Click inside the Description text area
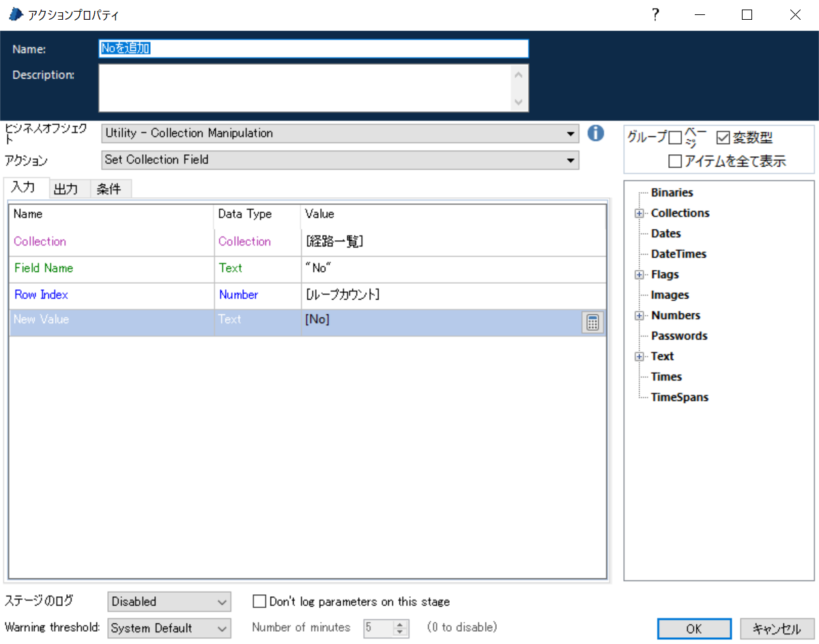This screenshot has height=644, width=819. [x=305, y=87]
